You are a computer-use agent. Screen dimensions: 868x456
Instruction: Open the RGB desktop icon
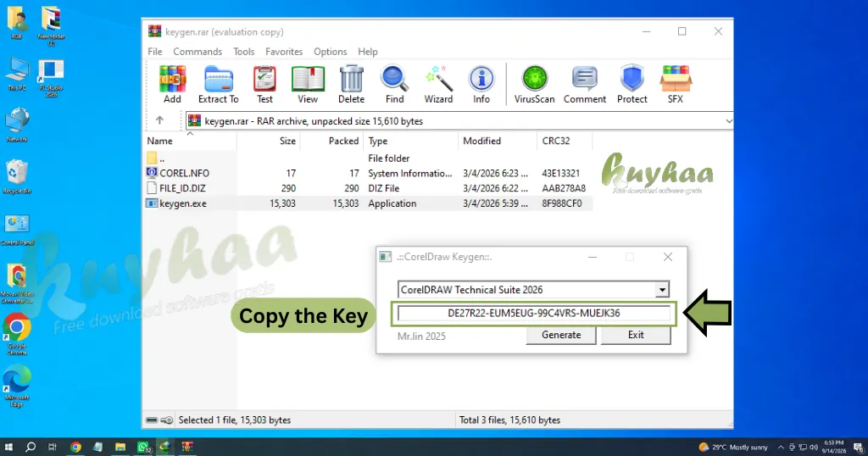tap(17, 23)
